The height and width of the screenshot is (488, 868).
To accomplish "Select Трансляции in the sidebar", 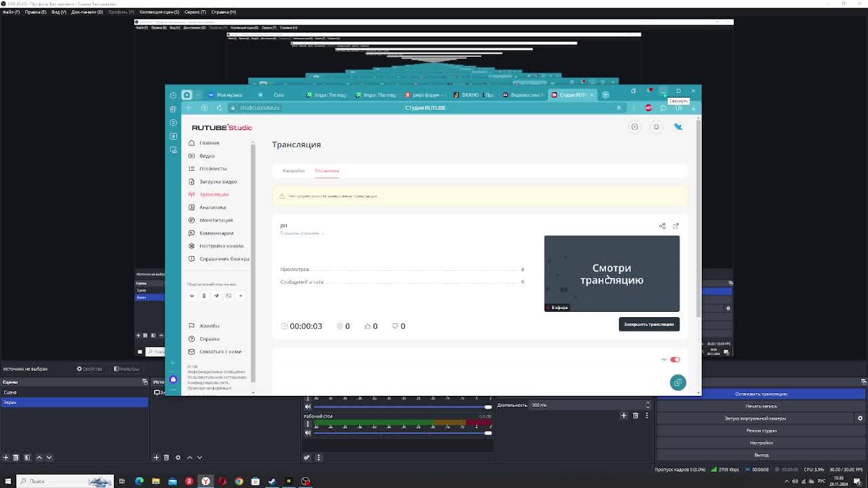I will coord(208,195).
